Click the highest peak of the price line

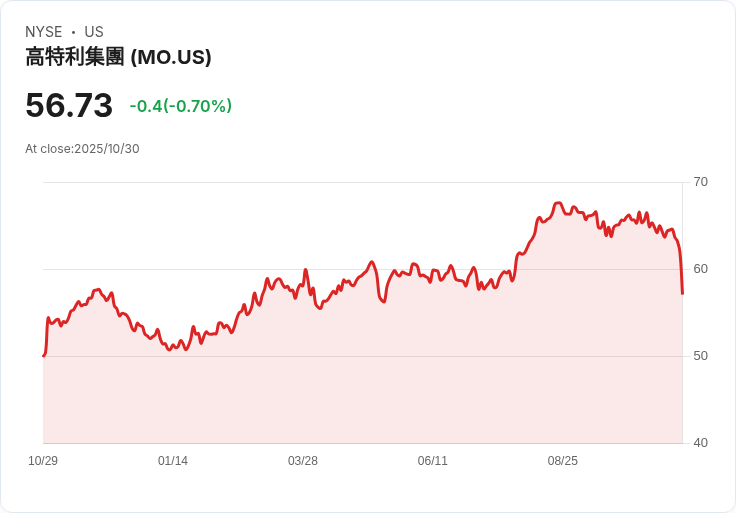click(x=558, y=203)
